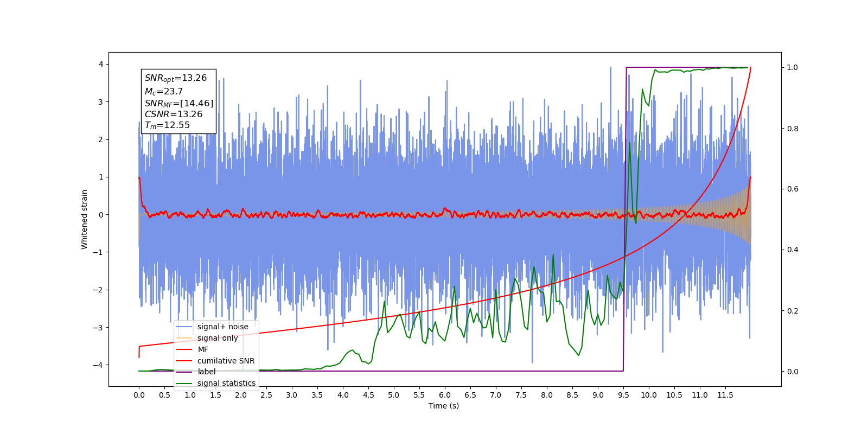Click the 0.4 tick on the right axis
The width and height of the screenshot is (868, 434).
point(793,250)
